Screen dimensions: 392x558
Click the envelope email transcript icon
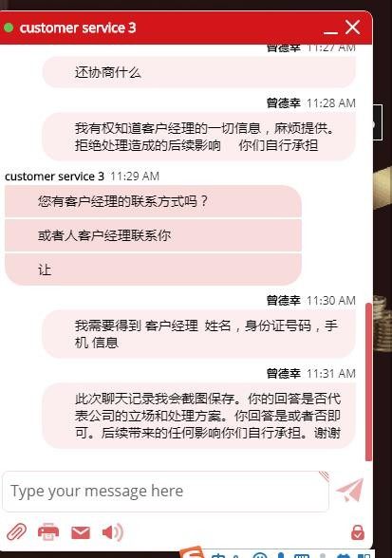coord(81,532)
